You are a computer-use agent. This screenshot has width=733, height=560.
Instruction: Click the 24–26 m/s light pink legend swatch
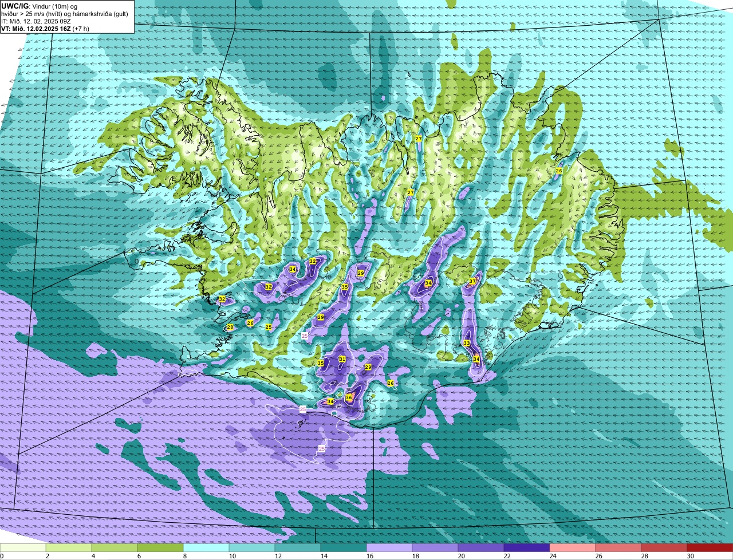coord(573,548)
